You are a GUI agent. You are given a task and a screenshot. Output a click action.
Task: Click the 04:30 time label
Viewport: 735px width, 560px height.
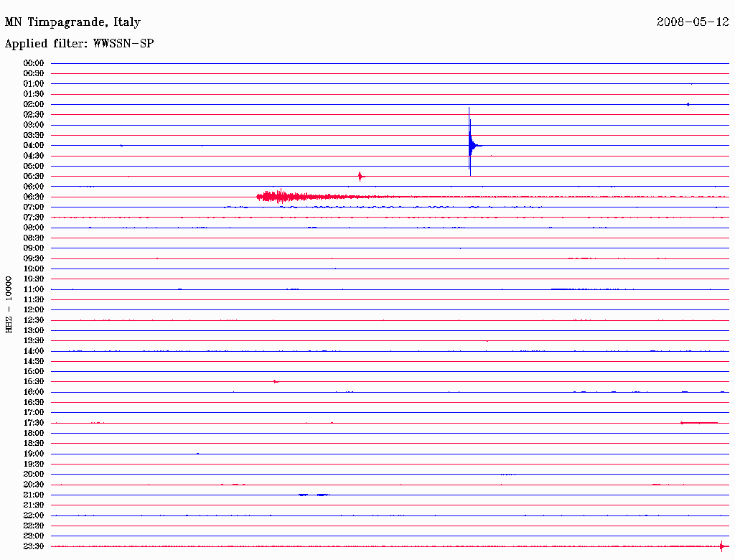34,156
